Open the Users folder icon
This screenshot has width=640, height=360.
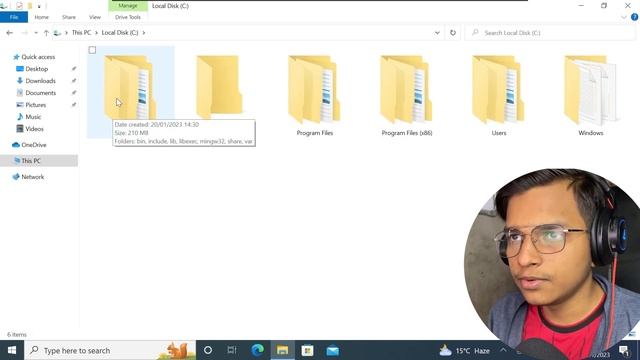498,89
